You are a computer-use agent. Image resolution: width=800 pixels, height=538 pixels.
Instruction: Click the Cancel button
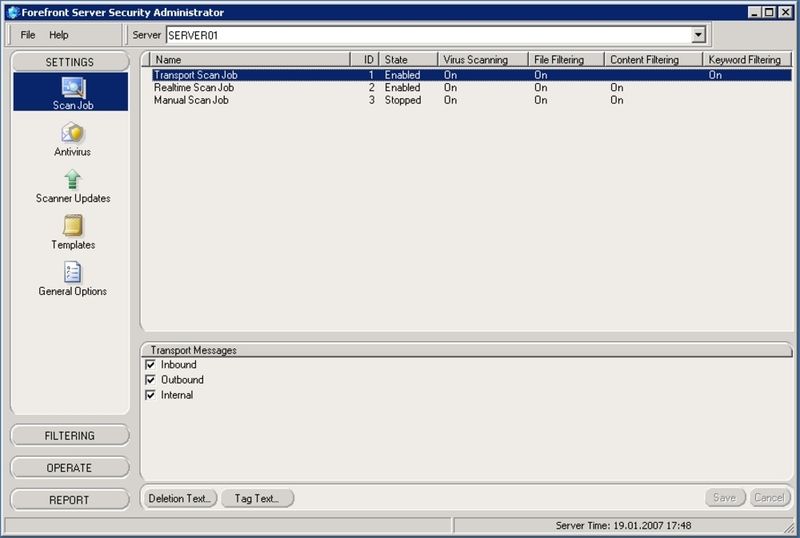click(x=770, y=498)
